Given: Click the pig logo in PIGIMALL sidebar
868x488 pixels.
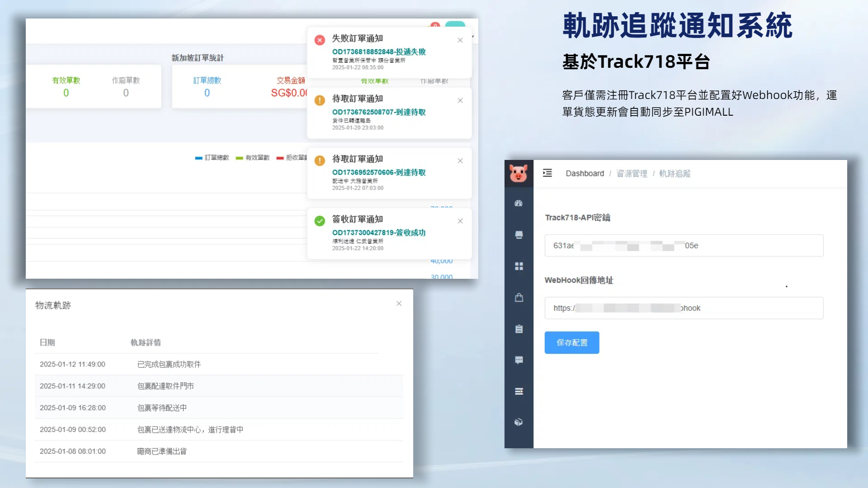Looking at the screenshot, I should (x=519, y=173).
